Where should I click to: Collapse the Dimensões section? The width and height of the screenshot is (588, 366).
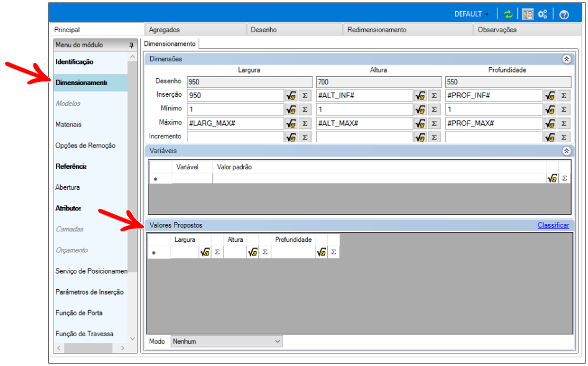566,59
